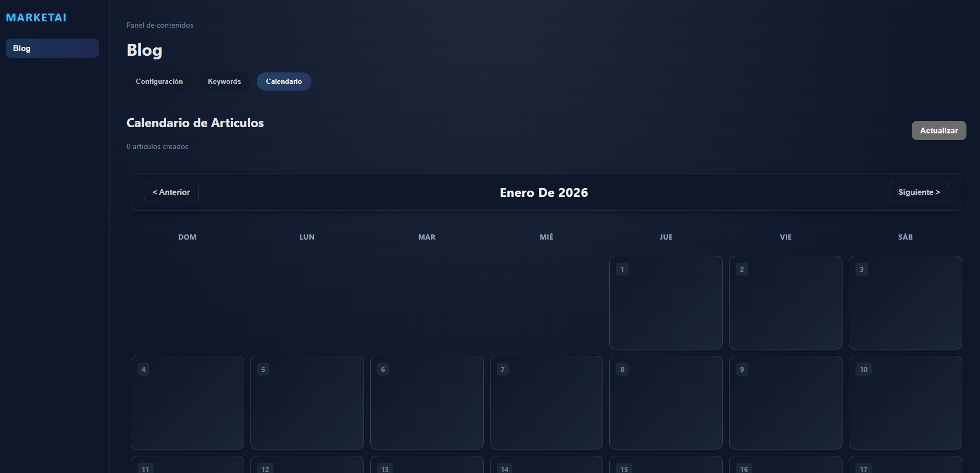Click the Blog page title
Viewport: 980px width, 473px height.
coord(144,50)
